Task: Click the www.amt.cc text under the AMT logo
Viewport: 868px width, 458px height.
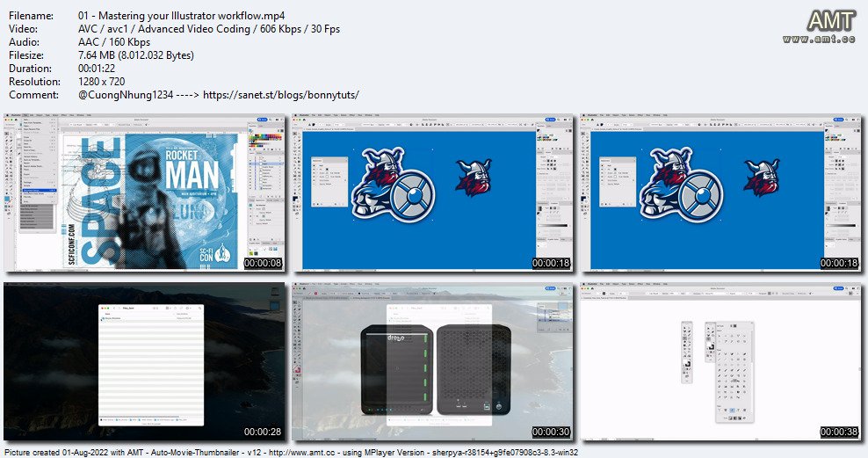Action: pos(819,38)
